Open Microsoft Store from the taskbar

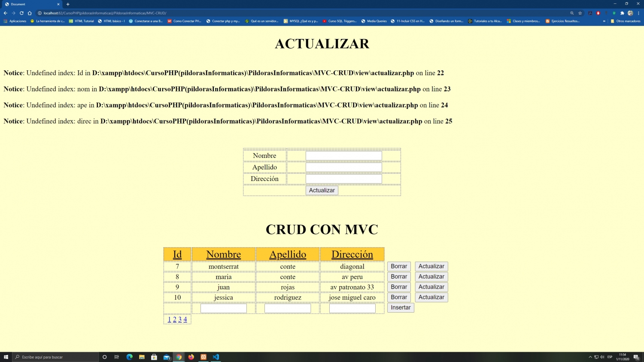[x=154, y=357]
